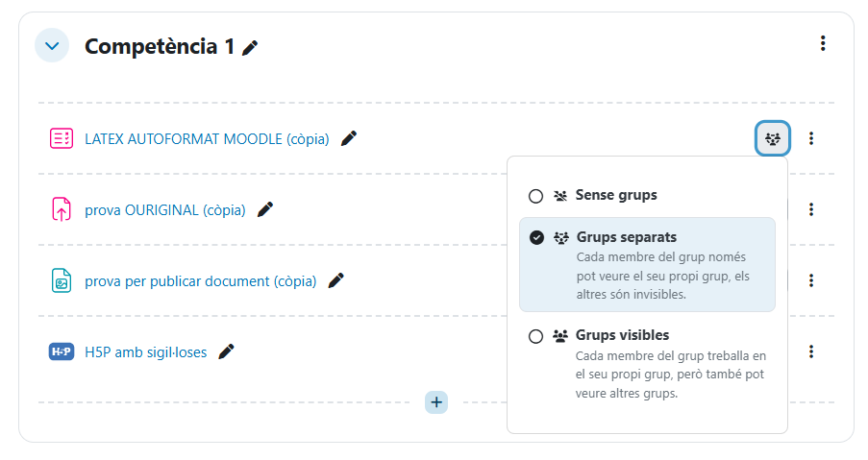Image resolution: width=868 pixels, height=460 pixels.
Task: Click the prova OURIGINAL assignment icon
Action: (x=61, y=209)
